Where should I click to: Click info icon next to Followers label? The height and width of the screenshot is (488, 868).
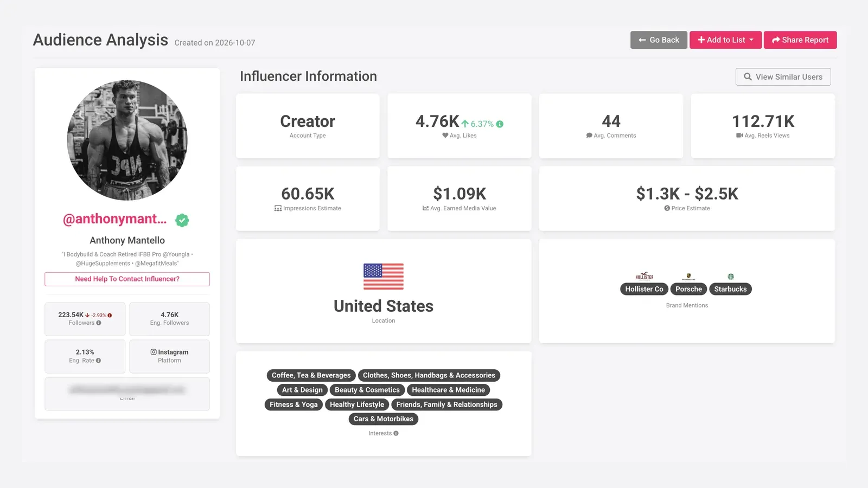pos(99,323)
